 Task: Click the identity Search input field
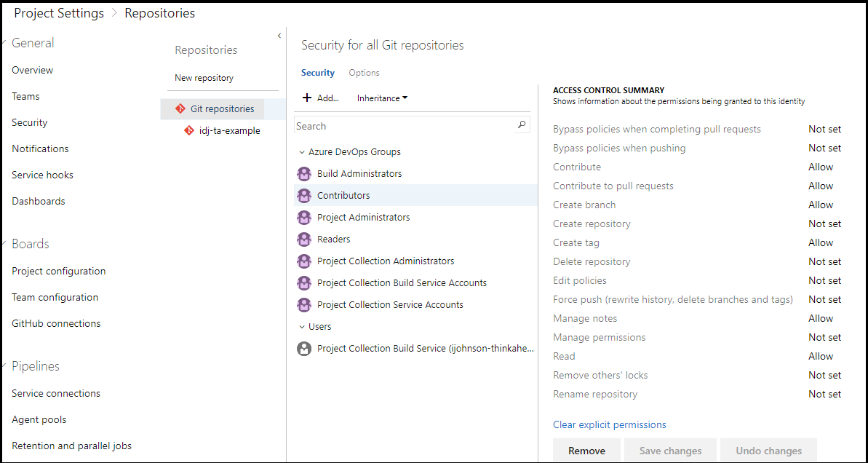pyautogui.click(x=405, y=126)
